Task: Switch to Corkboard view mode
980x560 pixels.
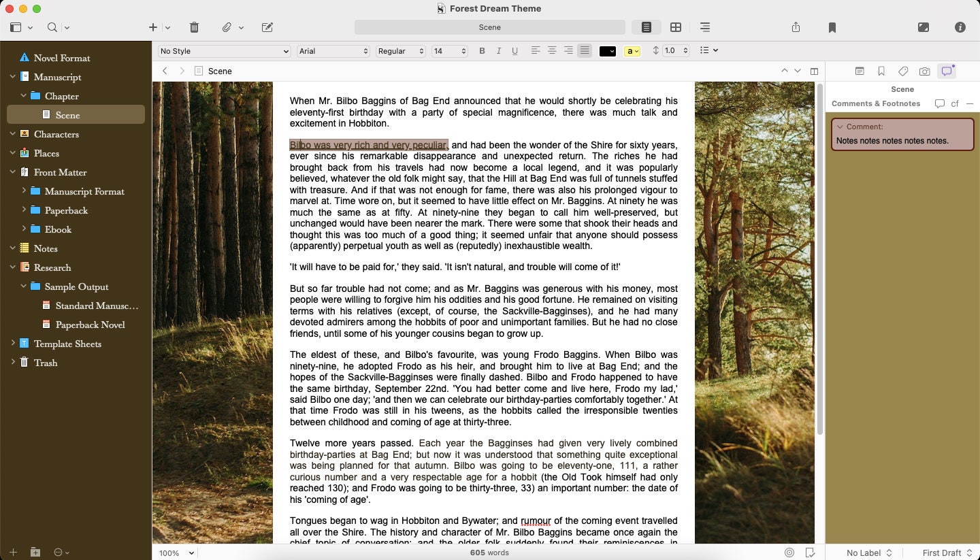Action: [x=676, y=27]
